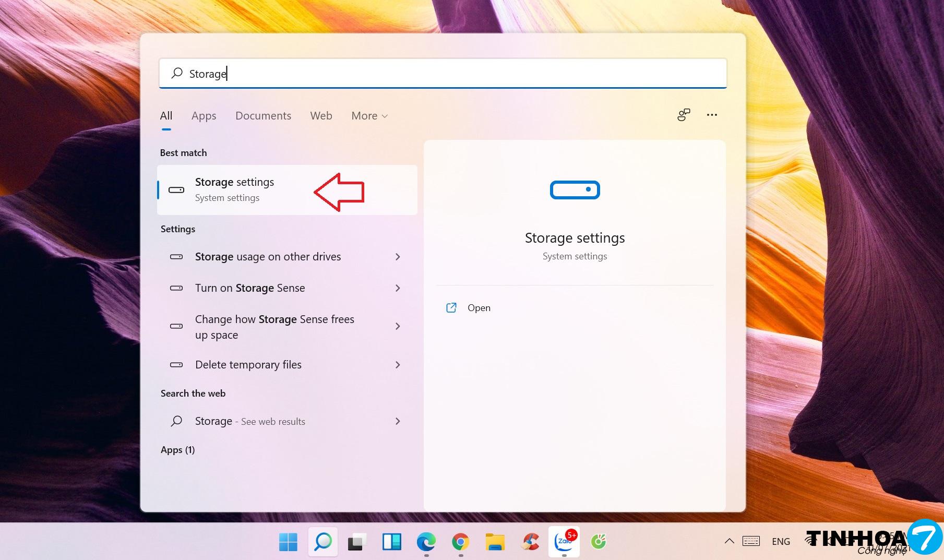Open Task View from taskbar

coord(357,542)
